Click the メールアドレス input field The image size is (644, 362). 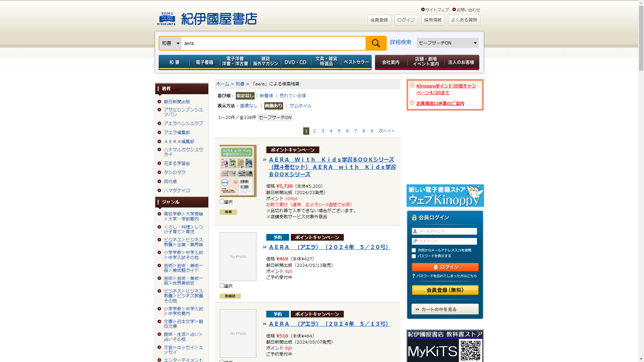click(x=445, y=231)
